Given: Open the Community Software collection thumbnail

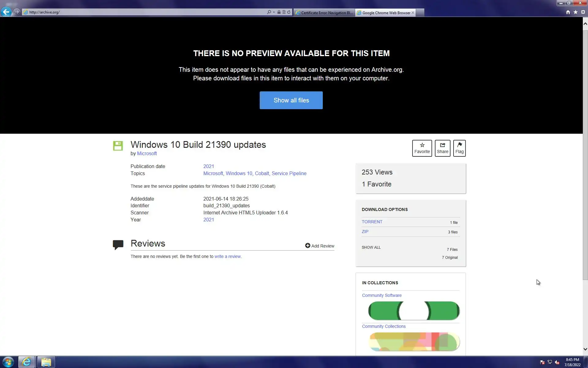Looking at the screenshot, I should pyautogui.click(x=413, y=311).
